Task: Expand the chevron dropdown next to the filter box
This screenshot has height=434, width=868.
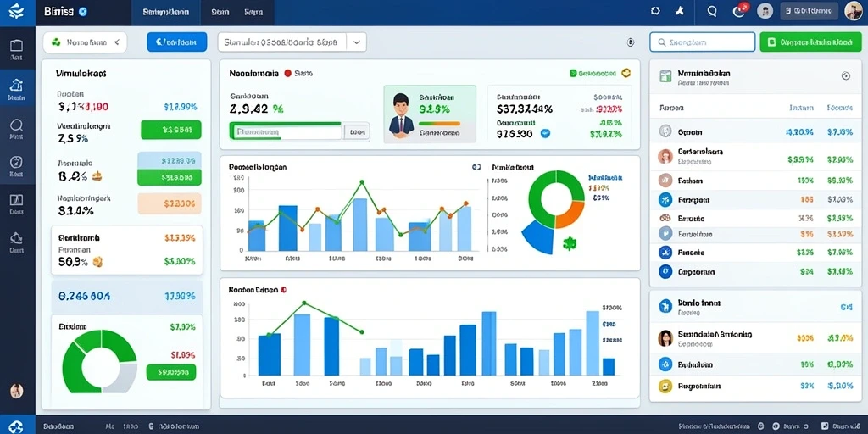Action: coord(357,42)
